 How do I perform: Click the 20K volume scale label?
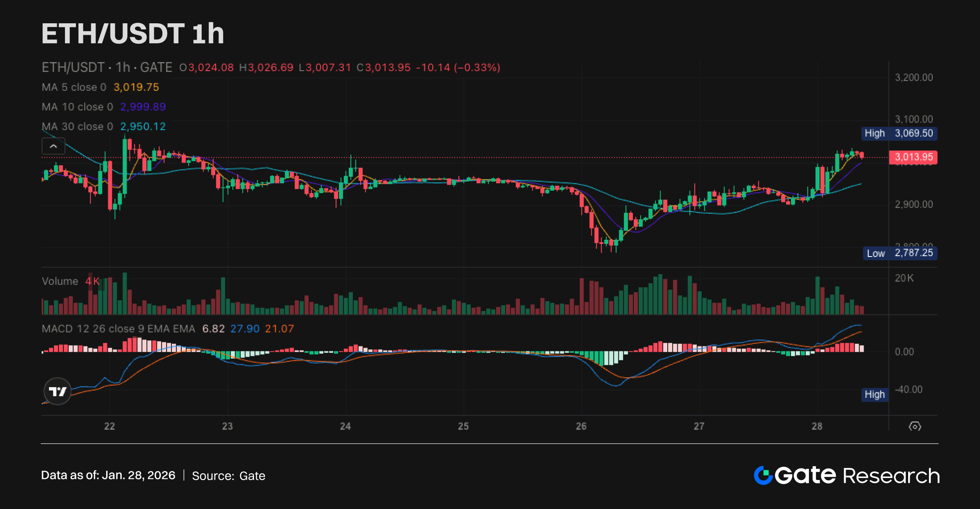click(x=904, y=278)
